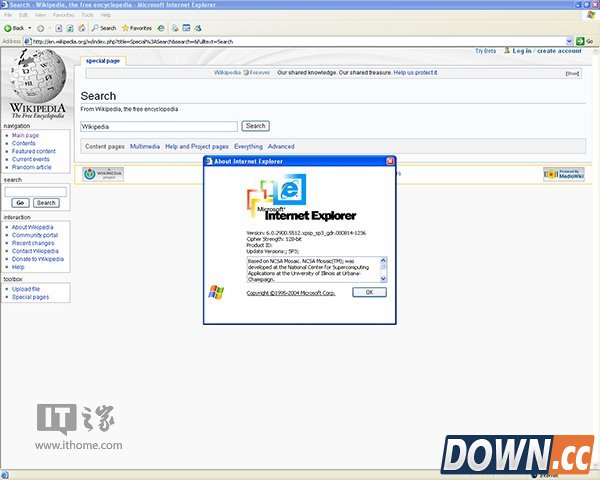
Task: Open the Favorites menu
Action: 63,16
